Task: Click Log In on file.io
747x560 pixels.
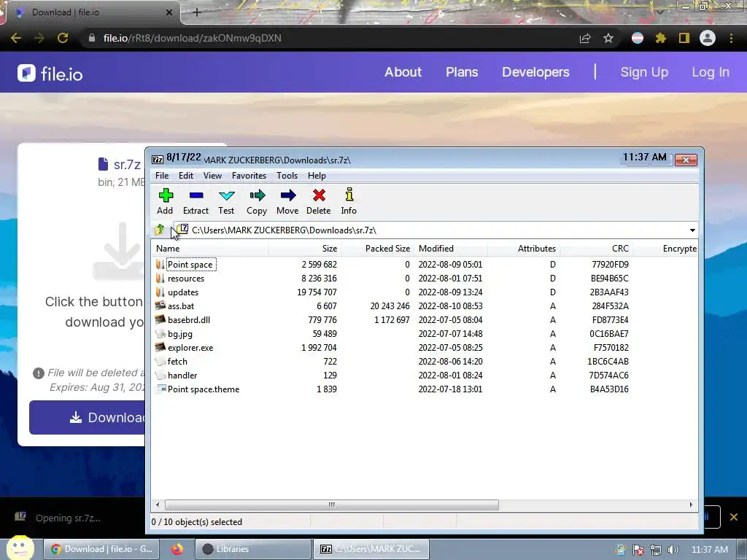Action: click(x=711, y=72)
